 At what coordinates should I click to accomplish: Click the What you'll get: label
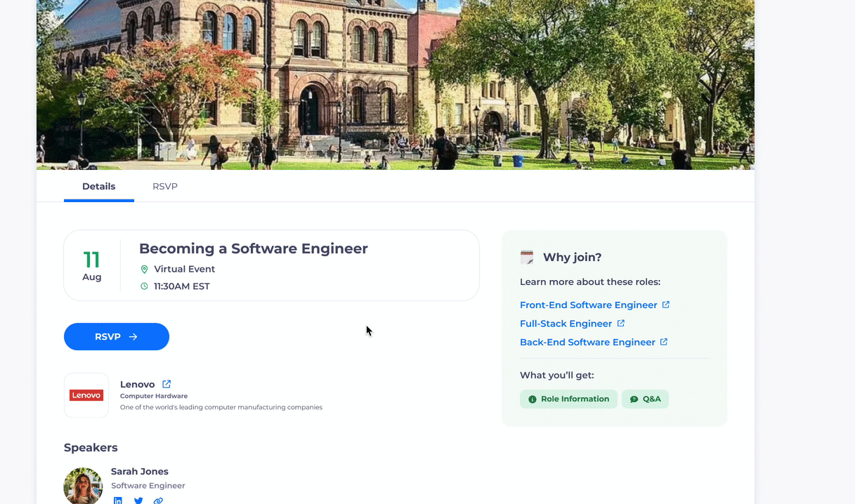[557, 376]
